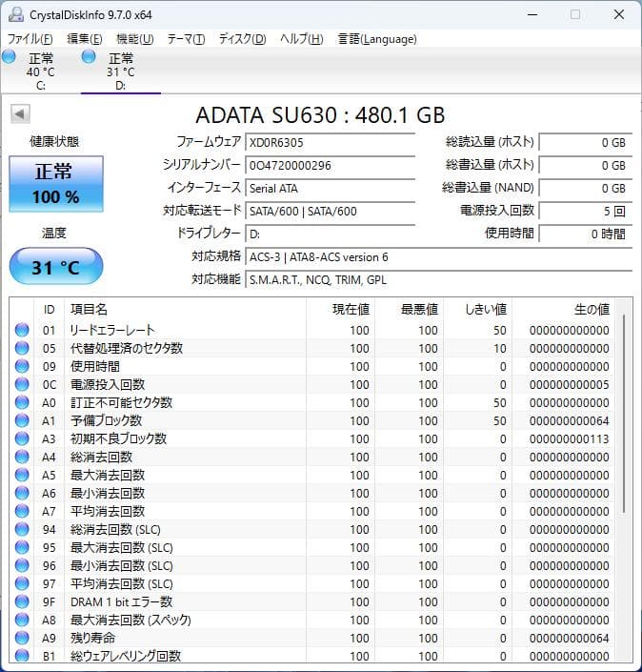The width and height of the screenshot is (642, 672).
Task: Open the 編集(E) menu
Action: pyautogui.click(x=85, y=39)
